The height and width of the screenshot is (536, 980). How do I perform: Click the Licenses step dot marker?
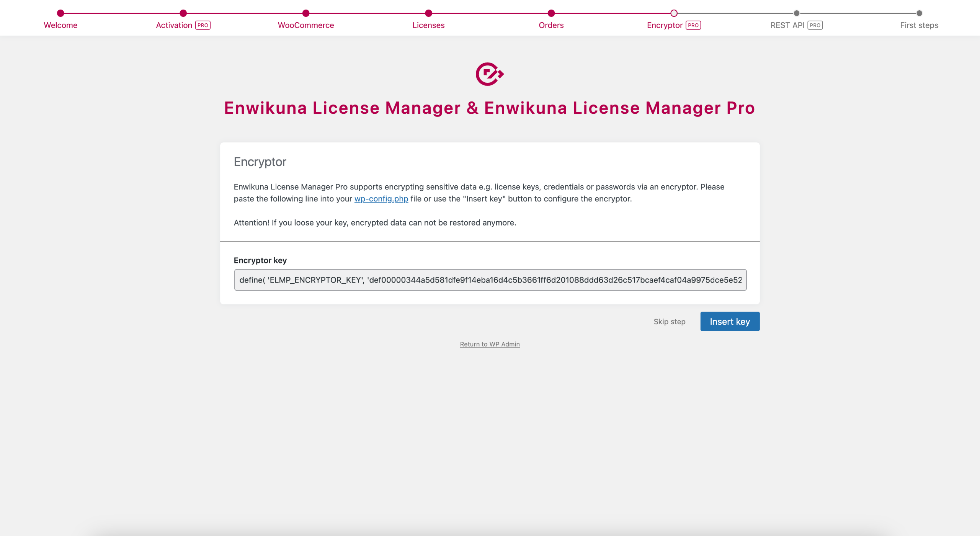429,13
